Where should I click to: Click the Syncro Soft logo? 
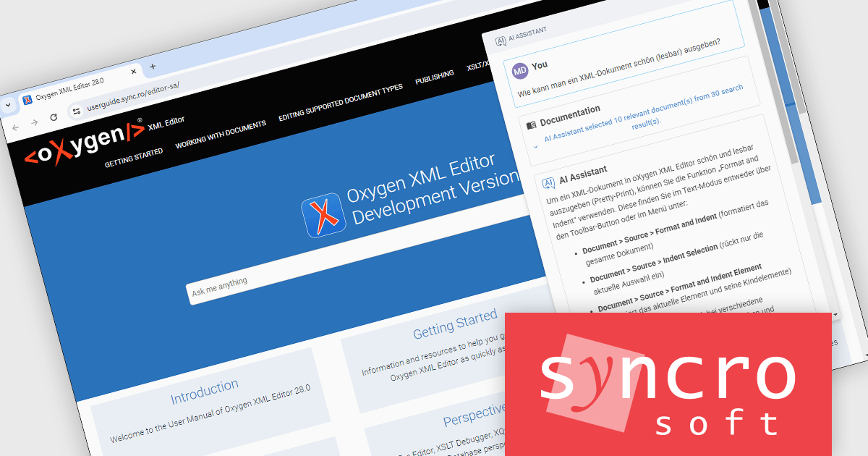point(668,385)
